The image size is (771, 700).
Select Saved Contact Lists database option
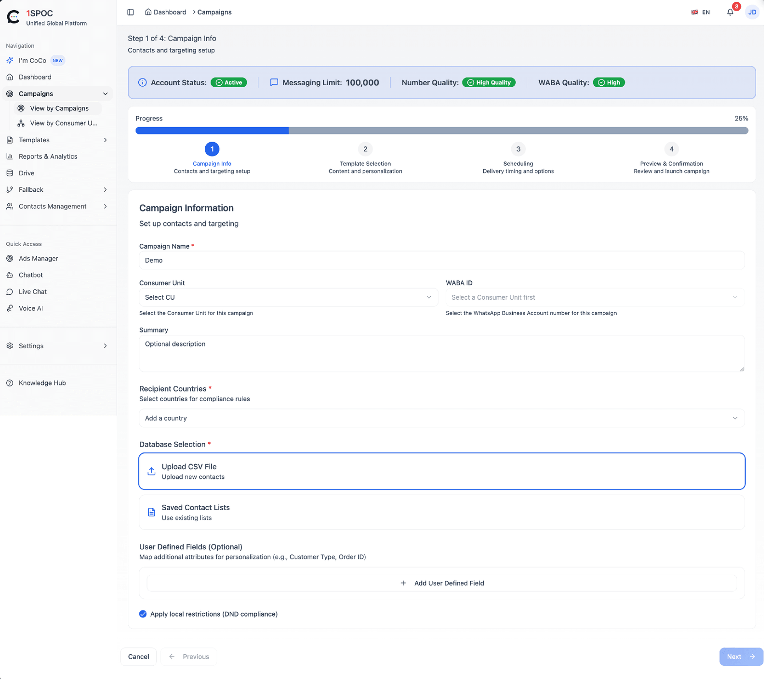click(x=442, y=512)
